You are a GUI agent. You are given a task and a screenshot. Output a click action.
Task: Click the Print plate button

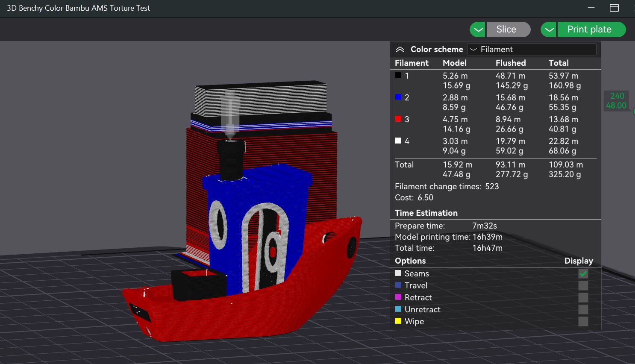pyautogui.click(x=591, y=29)
